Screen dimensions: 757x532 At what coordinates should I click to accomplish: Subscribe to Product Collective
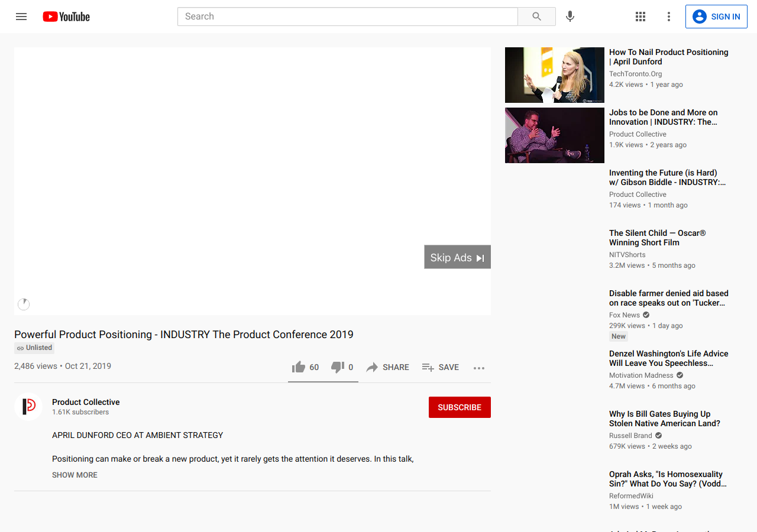click(x=460, y=407)
